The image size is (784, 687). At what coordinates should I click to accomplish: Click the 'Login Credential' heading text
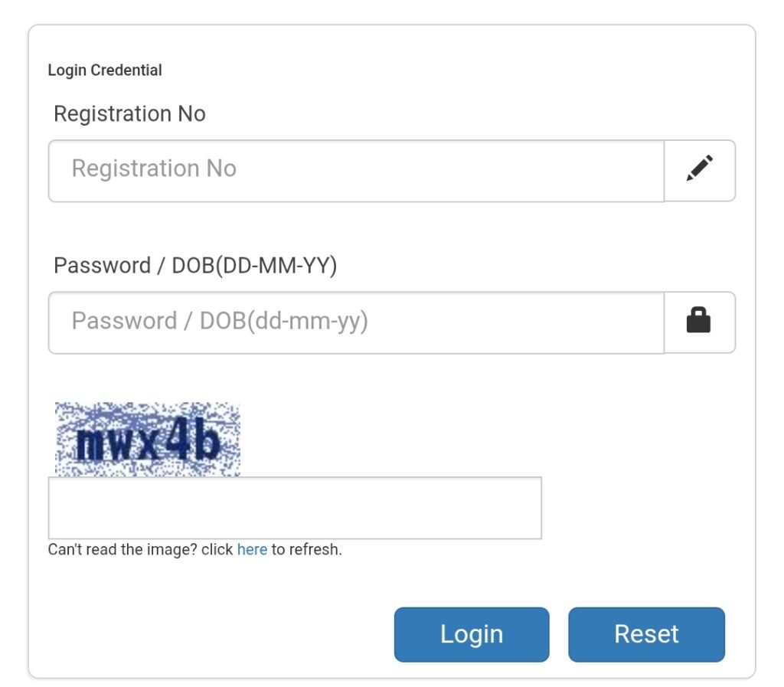105,70
